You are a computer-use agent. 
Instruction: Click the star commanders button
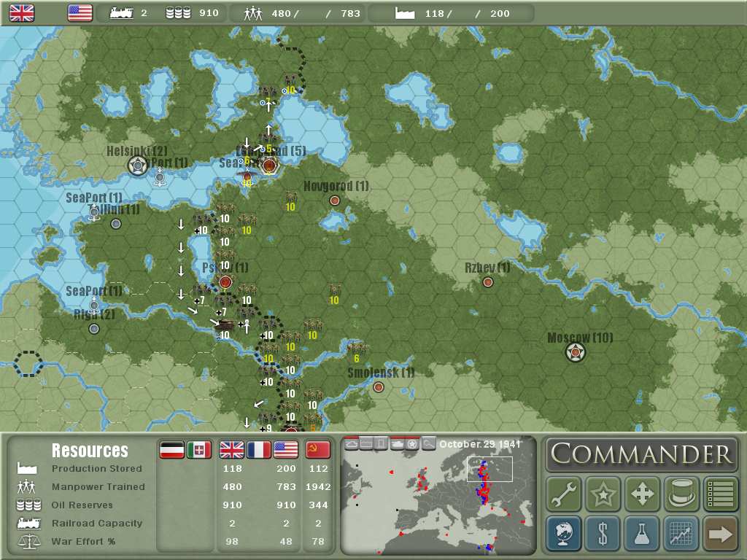pos(603,494)
